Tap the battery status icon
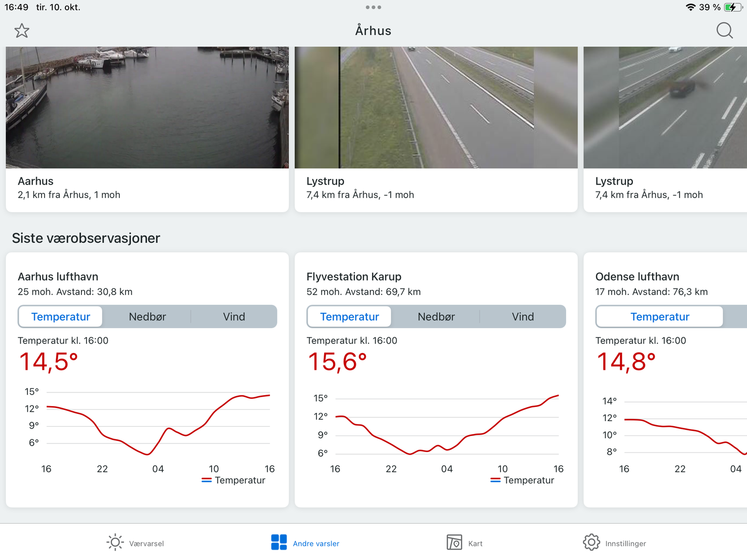 click(732, 7)
